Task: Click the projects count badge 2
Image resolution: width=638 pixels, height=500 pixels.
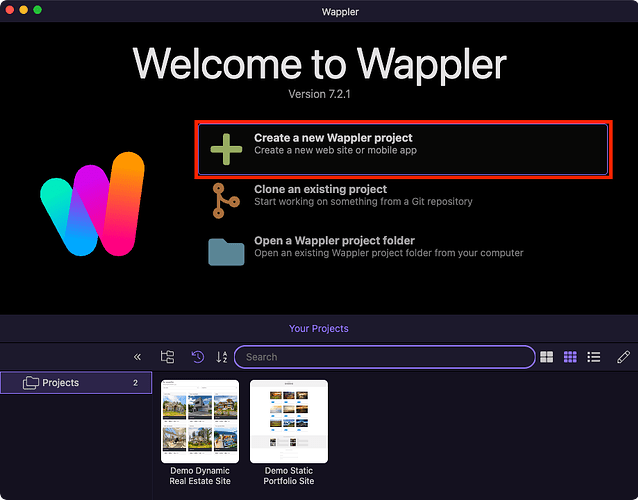Action: (135, 382)
